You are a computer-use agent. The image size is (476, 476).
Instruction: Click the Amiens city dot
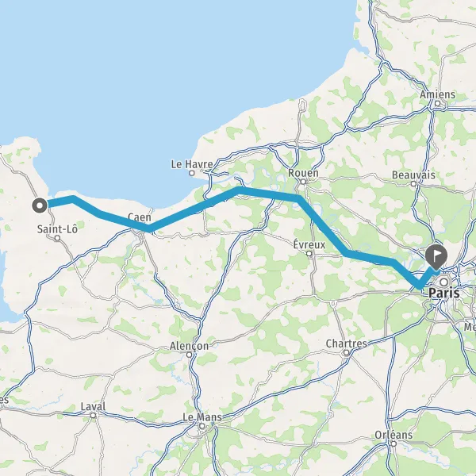pos(437,103)
